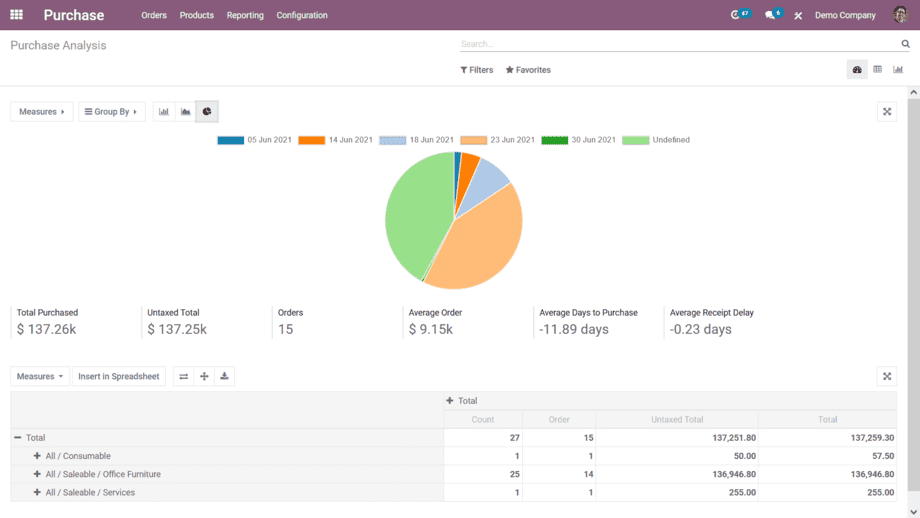Viewport: 920px width, 518px height.
Task: Click the Insert in Spreadsheet button
Action: point(119,377)
